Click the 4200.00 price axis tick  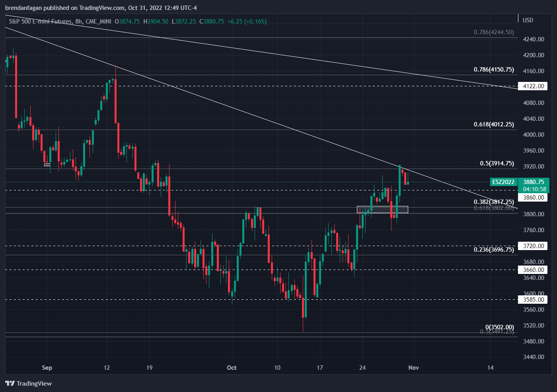click(534, 55)
